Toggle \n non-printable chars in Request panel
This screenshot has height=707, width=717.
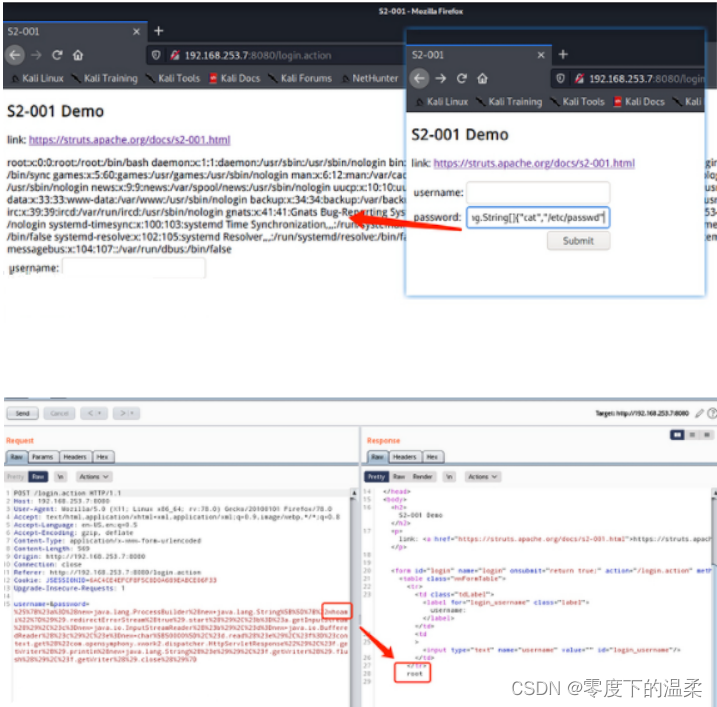pyautogui.click(x=60, y=477)
